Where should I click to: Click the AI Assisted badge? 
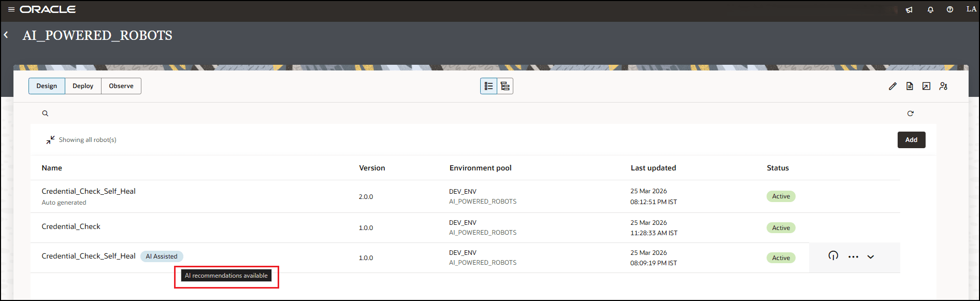pos(162,256)
